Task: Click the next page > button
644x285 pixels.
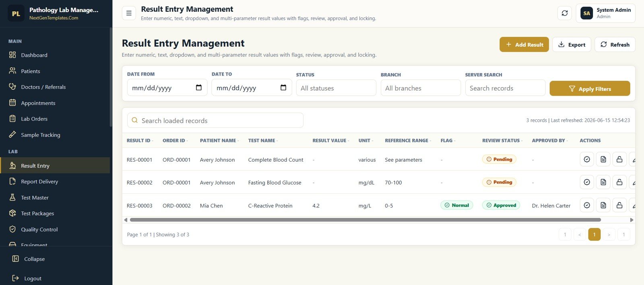Action: click(x=609, y=234)
